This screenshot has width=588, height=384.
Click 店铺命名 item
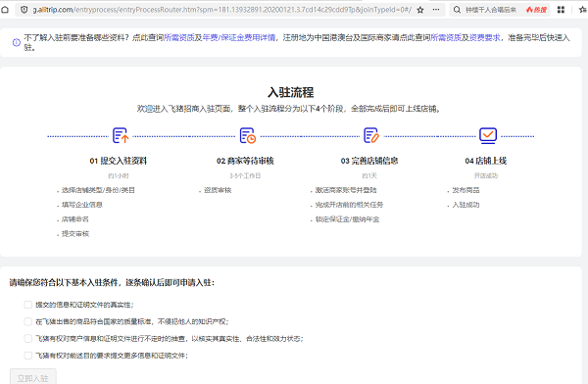pos(75,219)
